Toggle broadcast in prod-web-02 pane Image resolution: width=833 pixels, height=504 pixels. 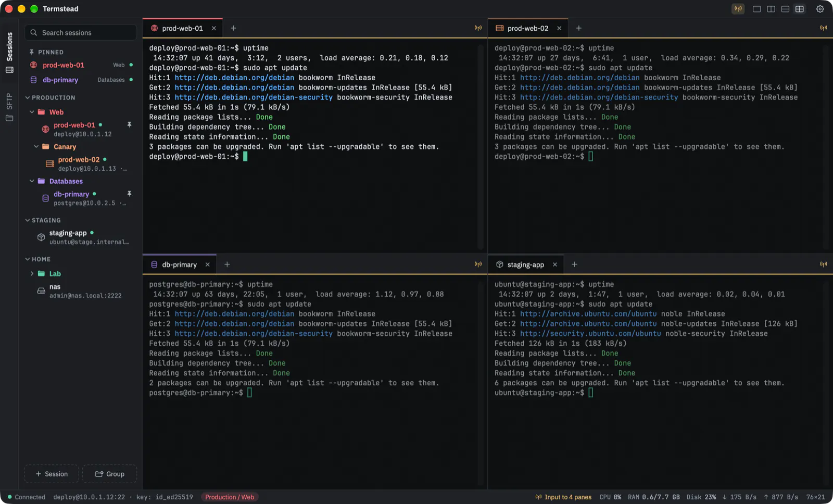[x=823, y=28]
